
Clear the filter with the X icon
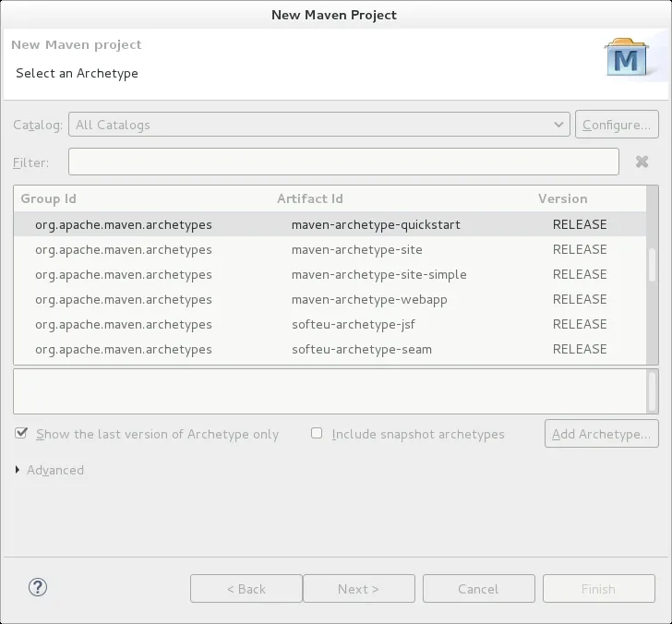[x=642, y=162]
